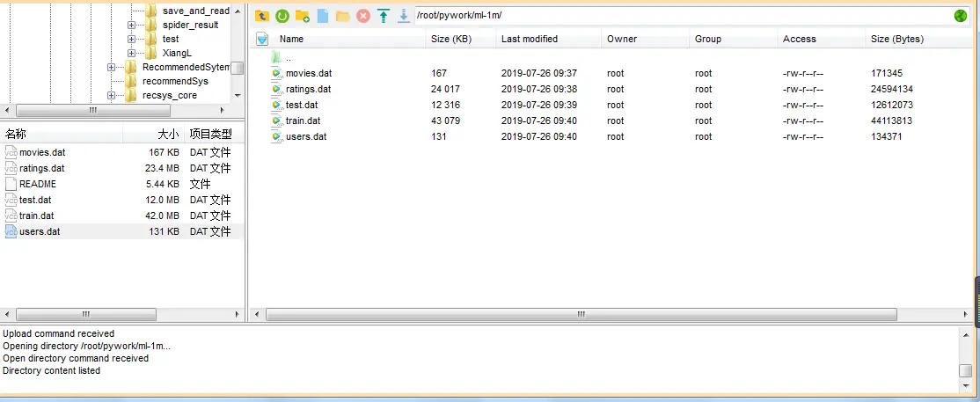Go to parent directory using toolbar folder icon
980x402 pixels.
click(262, 16)
